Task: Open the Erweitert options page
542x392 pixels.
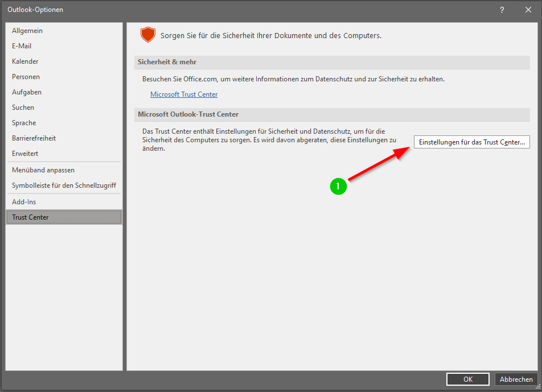Action: point(24,154)
